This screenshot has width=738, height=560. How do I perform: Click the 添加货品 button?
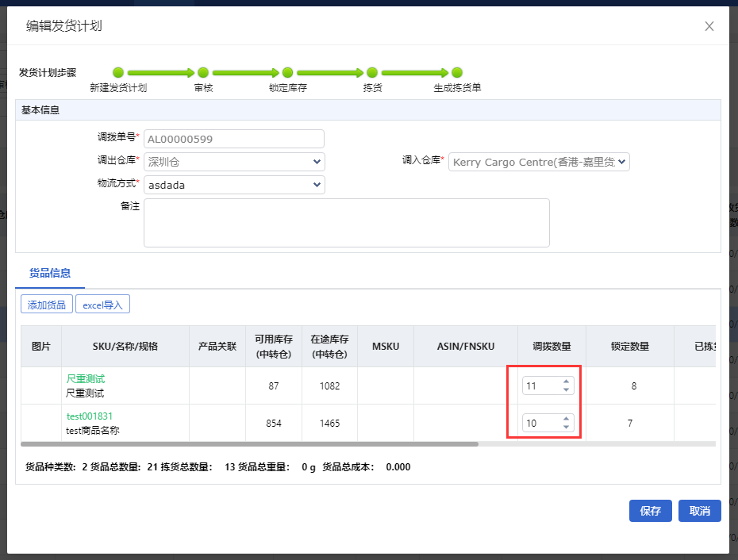click(47, 305)
